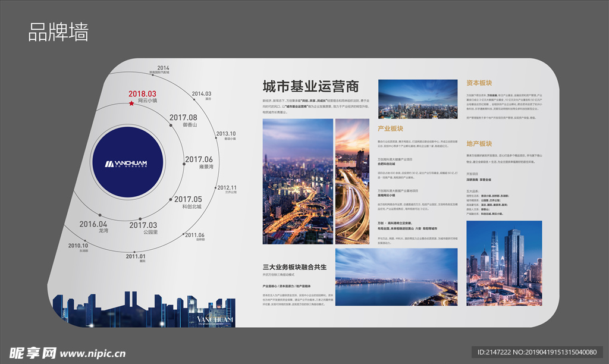Viewport: 609px width, 364px height.
Task: Open the highway interchange sunset photo
Action: point(352,181)
